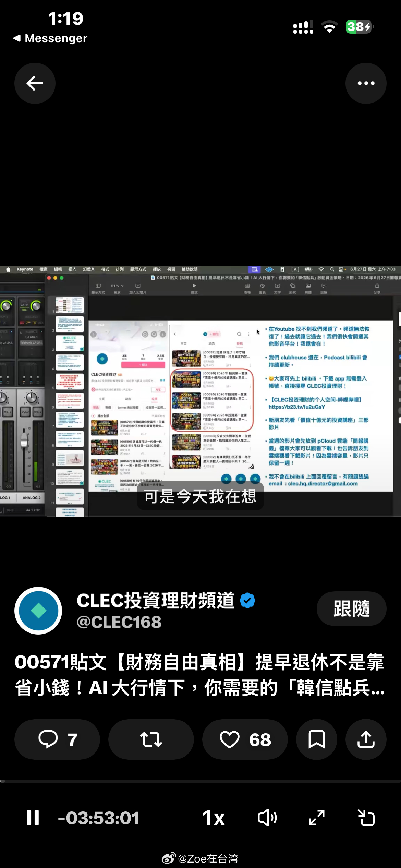This screenshot has height=868, width=401.
Task: Like the post with the heart showing 68
Action: pos(245,739)
